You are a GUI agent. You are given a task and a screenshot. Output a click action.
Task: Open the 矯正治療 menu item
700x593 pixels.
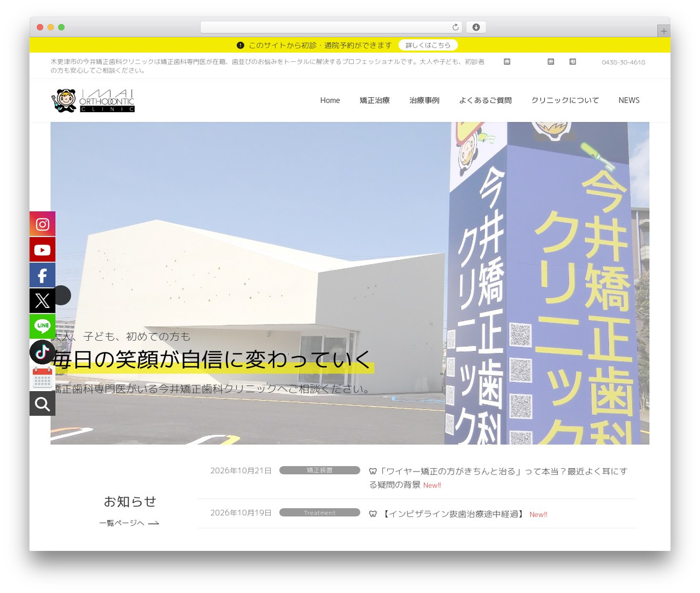pyautogui.click(x=375, y=100)
